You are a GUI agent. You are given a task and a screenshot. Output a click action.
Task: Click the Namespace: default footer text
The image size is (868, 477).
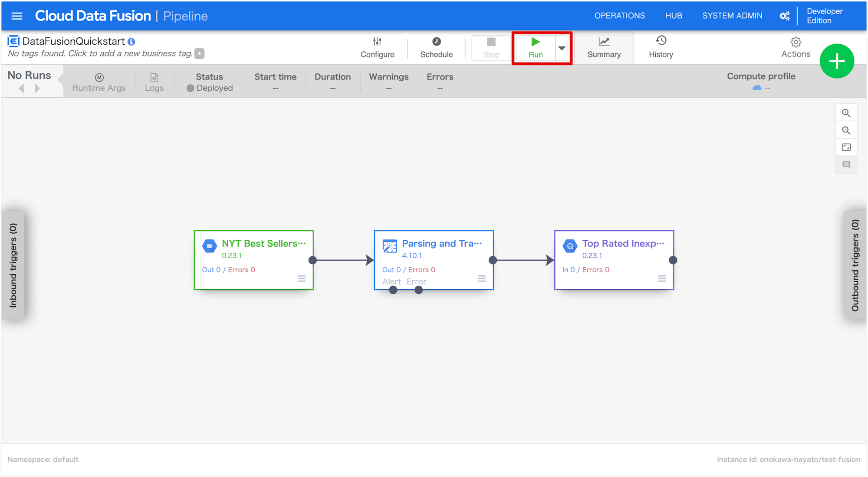(x=43, y=459)
